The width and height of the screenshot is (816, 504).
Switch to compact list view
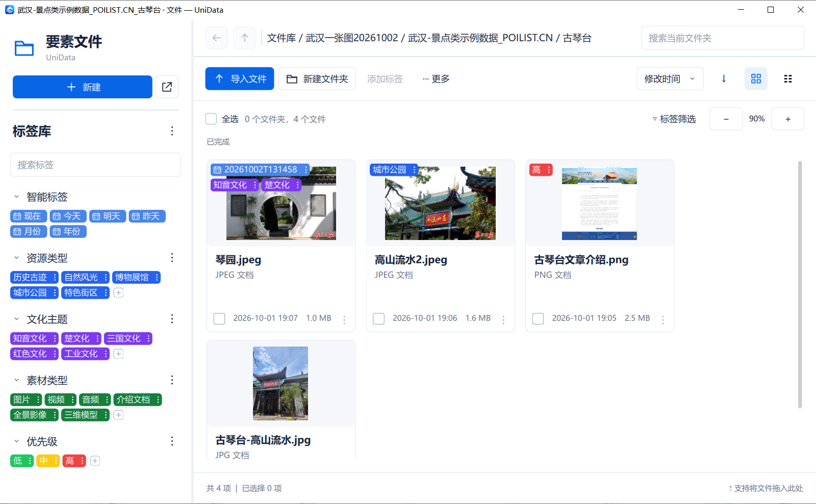788,78
